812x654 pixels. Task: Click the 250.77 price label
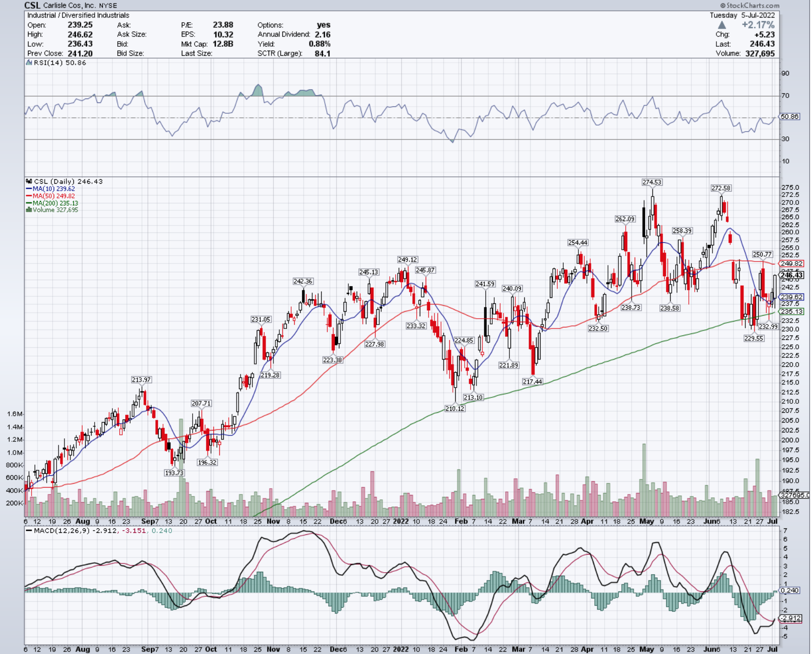pyautogui.click(x=762, y=255)
